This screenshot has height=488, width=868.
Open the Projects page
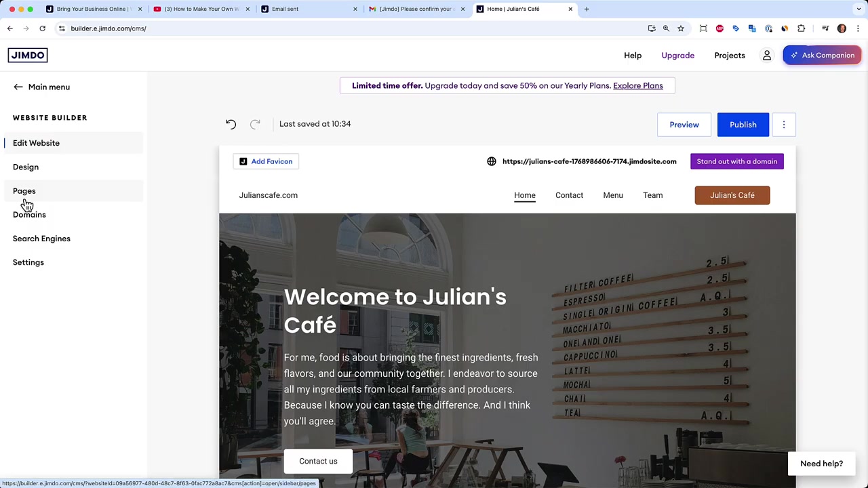(729, 56)
